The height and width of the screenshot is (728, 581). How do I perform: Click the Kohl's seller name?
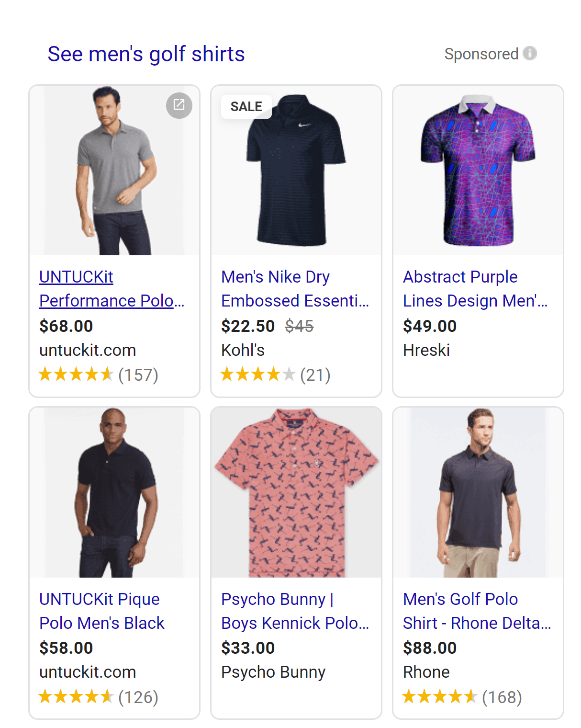click(243, 350)
